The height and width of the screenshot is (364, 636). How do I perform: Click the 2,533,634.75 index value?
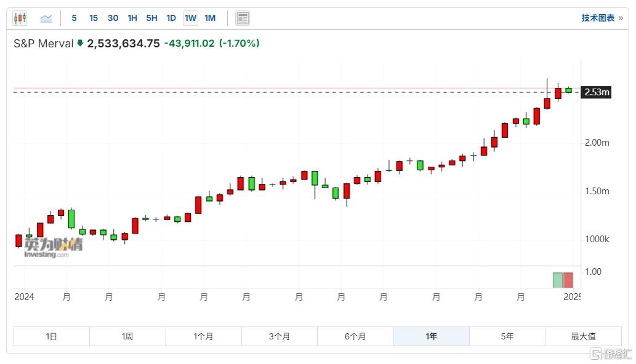point(123,44)
